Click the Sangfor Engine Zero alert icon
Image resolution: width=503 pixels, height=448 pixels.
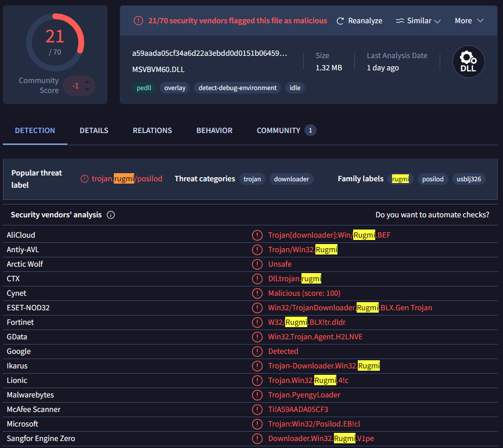257,438
